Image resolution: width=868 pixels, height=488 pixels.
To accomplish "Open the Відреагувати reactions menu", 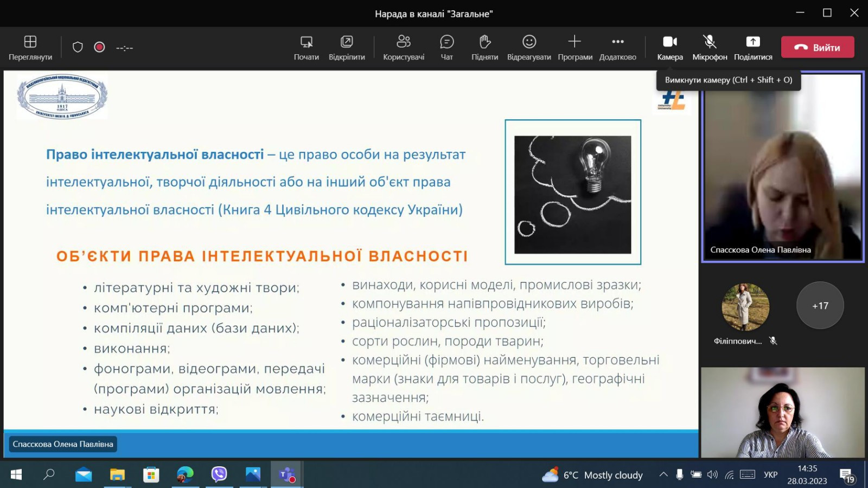I will tap(529, 47).
